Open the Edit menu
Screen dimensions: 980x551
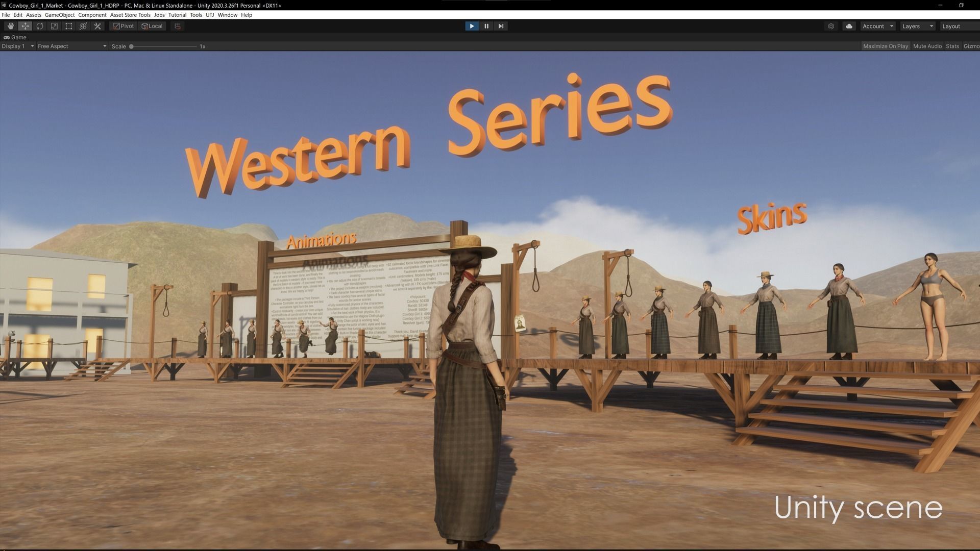click(18, 15)
